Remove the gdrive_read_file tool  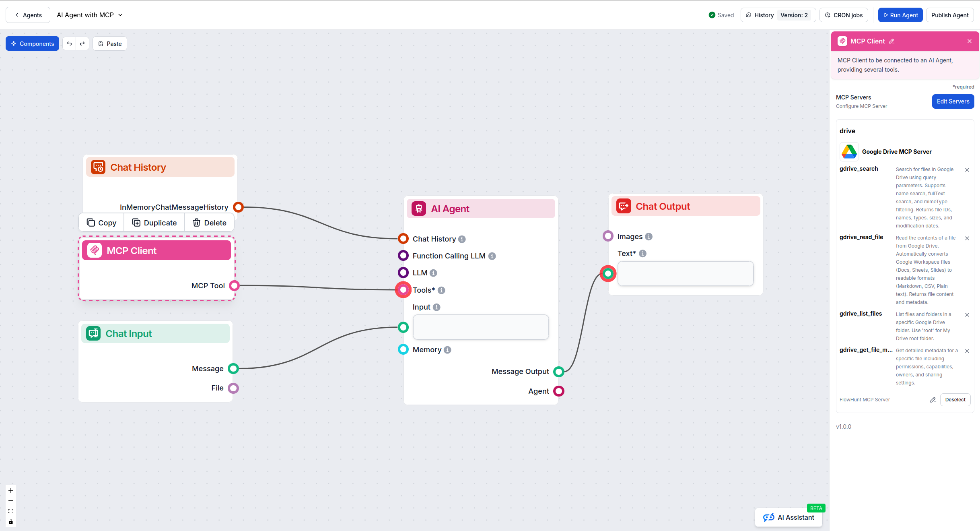967,238
